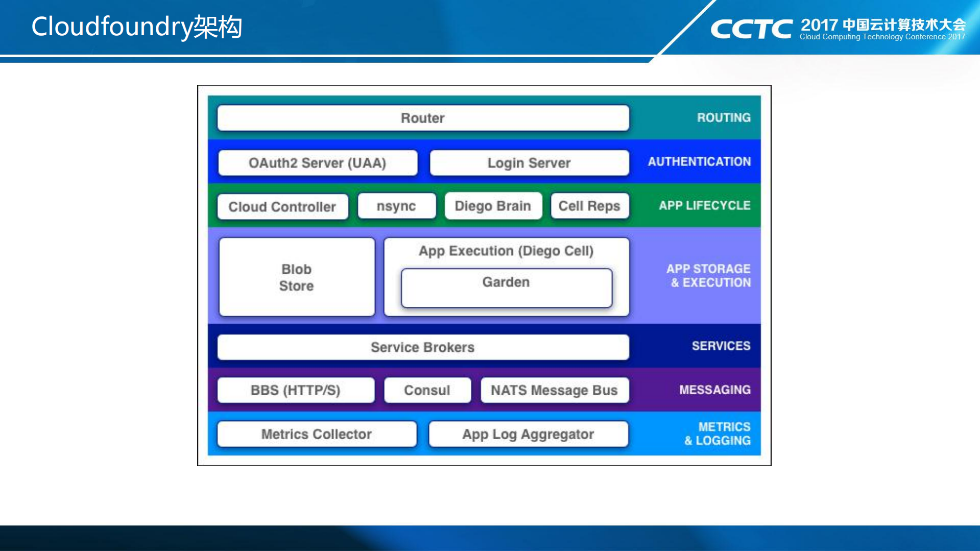Screen dimensions: 980x551
Task: Click the App Log Aggregator box
Action: tap(528, 434)
